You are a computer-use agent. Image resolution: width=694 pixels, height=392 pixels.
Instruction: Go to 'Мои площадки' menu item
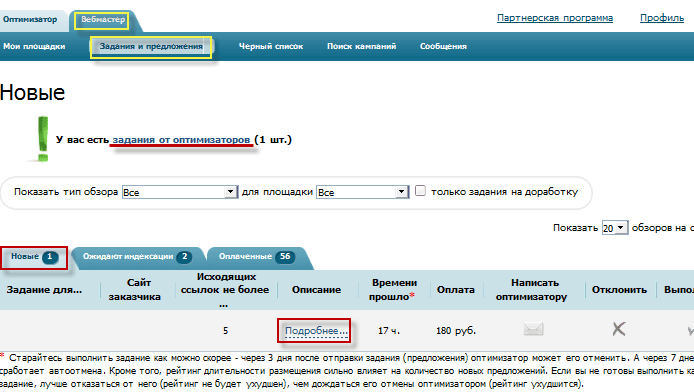click(x=34, y=46)
